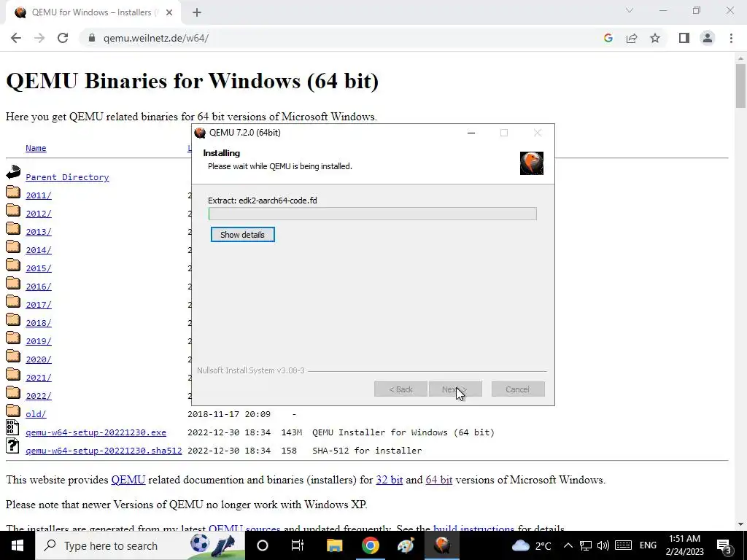Open the 2015/ folder link
The width and height of the screenshot is (747, 560).
click(39, 268)
